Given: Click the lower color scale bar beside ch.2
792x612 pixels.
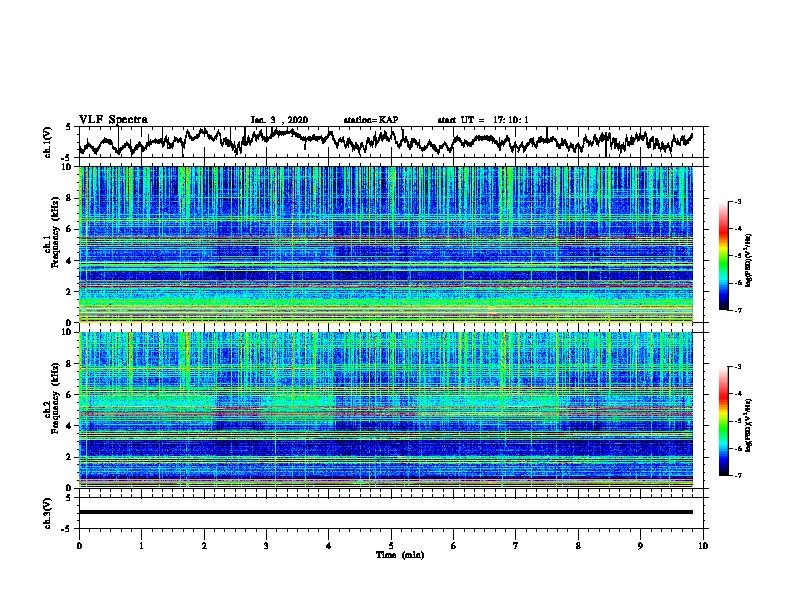Looking at the screenshot, I should tap(723, 421).
